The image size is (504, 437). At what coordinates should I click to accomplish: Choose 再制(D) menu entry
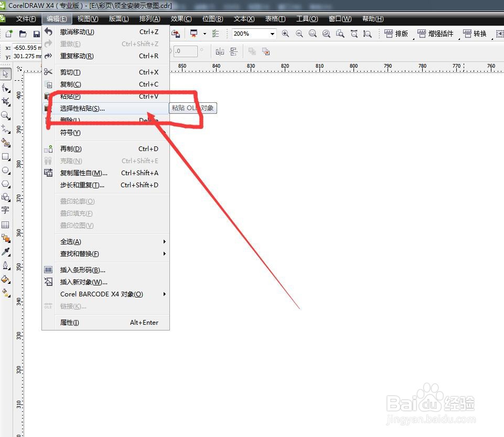point(106,149)
